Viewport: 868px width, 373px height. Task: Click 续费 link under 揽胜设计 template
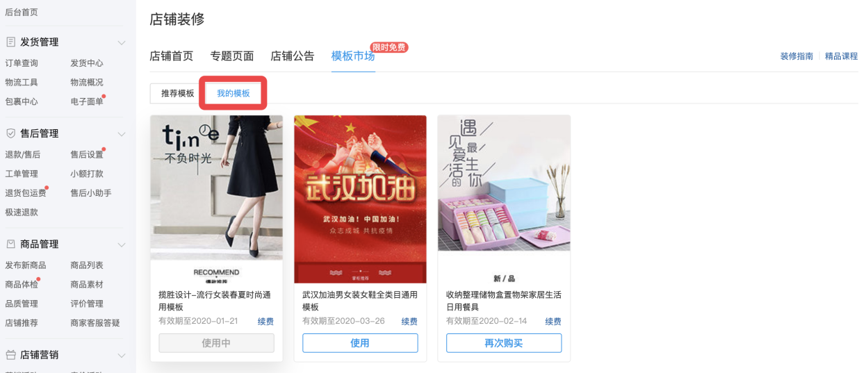(265, 322)
